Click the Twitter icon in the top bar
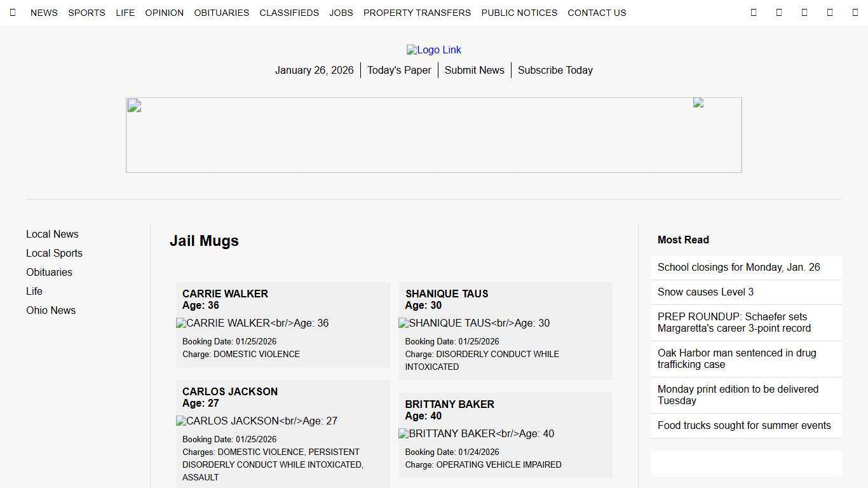This screenshot has height=488, width=868. tap(804, 12)
